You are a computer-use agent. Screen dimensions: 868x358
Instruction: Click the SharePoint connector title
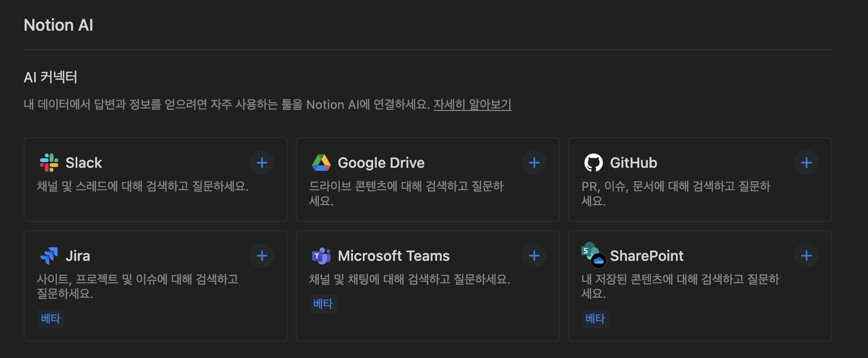[x=647, y=256]
